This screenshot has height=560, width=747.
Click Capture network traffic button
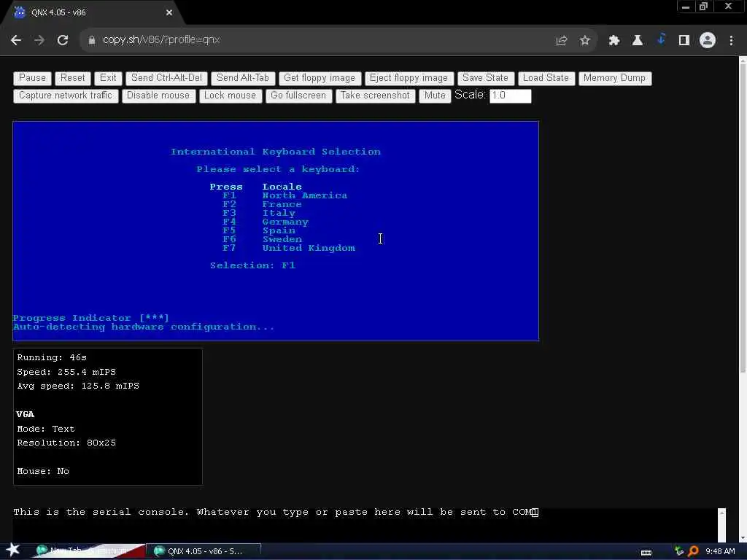tap(66, 96)
